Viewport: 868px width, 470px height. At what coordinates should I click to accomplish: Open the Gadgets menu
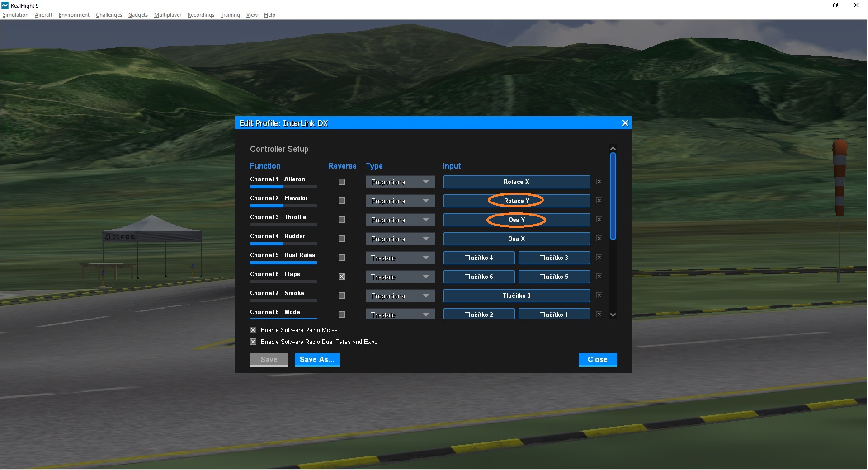point(138,15)
